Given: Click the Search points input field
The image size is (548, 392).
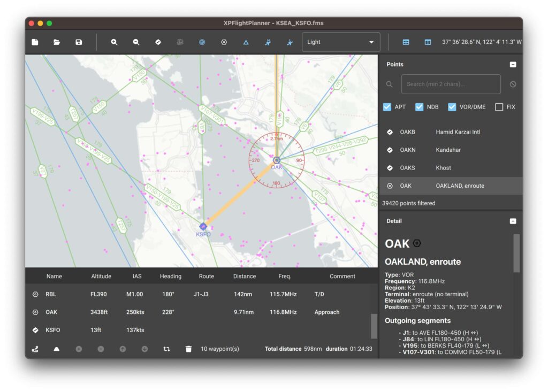Looking at the screenshot, I should [x=451, y=84].
